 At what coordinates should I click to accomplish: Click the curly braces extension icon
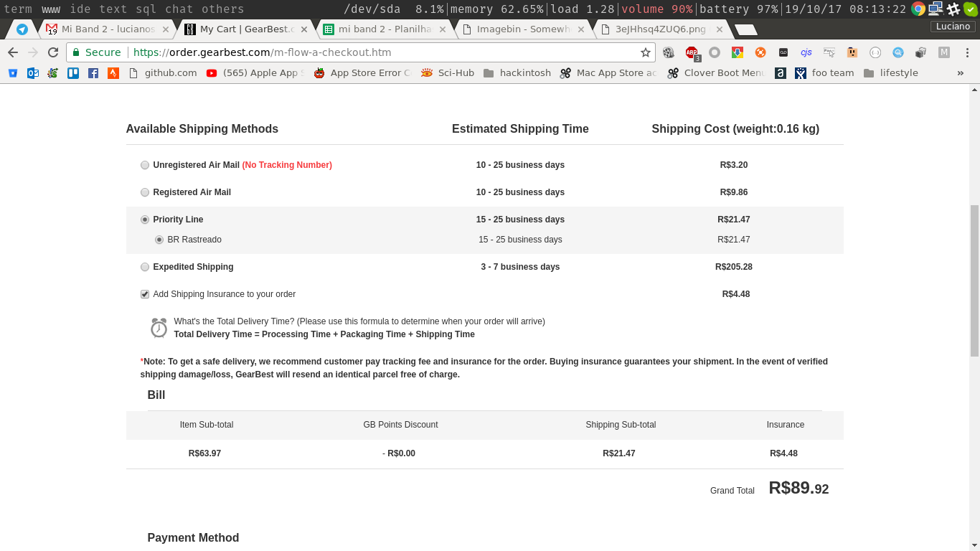coord(875,52)
